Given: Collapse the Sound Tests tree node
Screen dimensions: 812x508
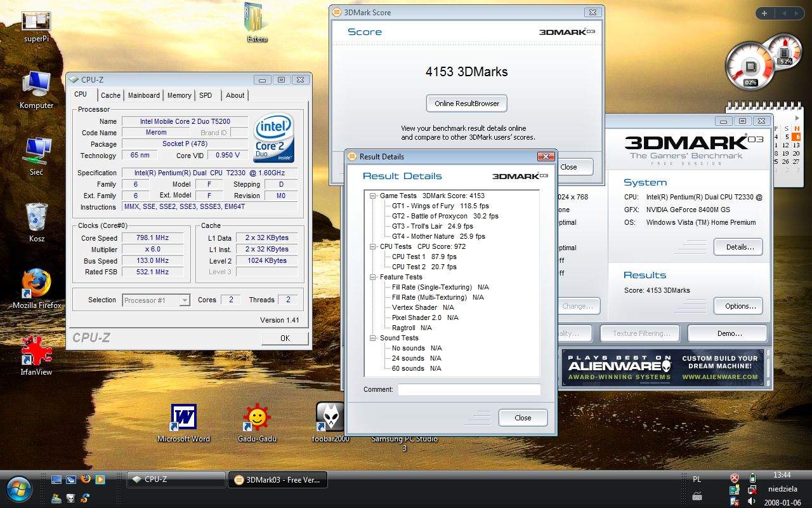Looking at the screenshot, I should (373, 338).
